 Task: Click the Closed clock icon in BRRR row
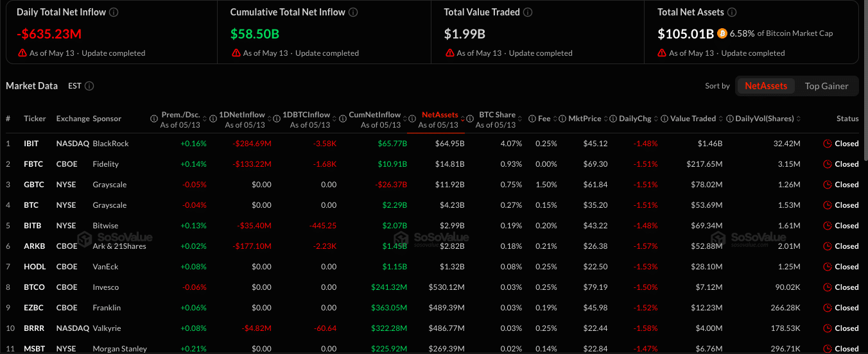[x=828, y=328]
